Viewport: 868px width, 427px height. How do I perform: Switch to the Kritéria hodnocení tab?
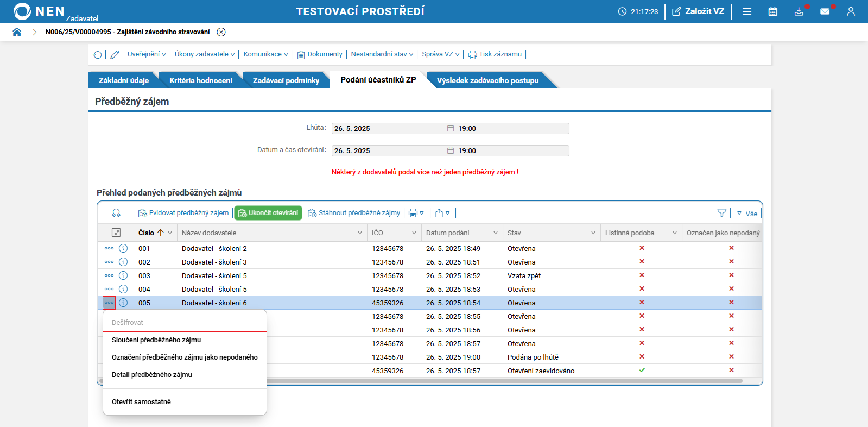201,80
